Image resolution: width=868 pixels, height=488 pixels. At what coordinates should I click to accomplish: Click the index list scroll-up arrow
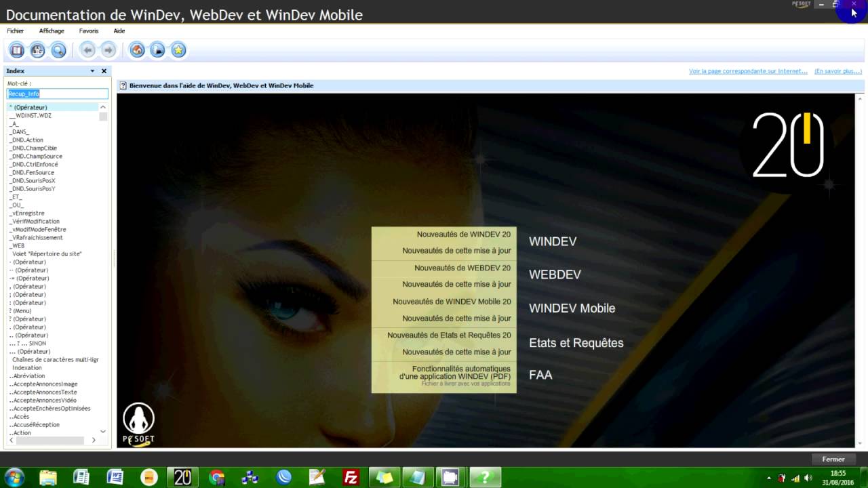point(103,107)
